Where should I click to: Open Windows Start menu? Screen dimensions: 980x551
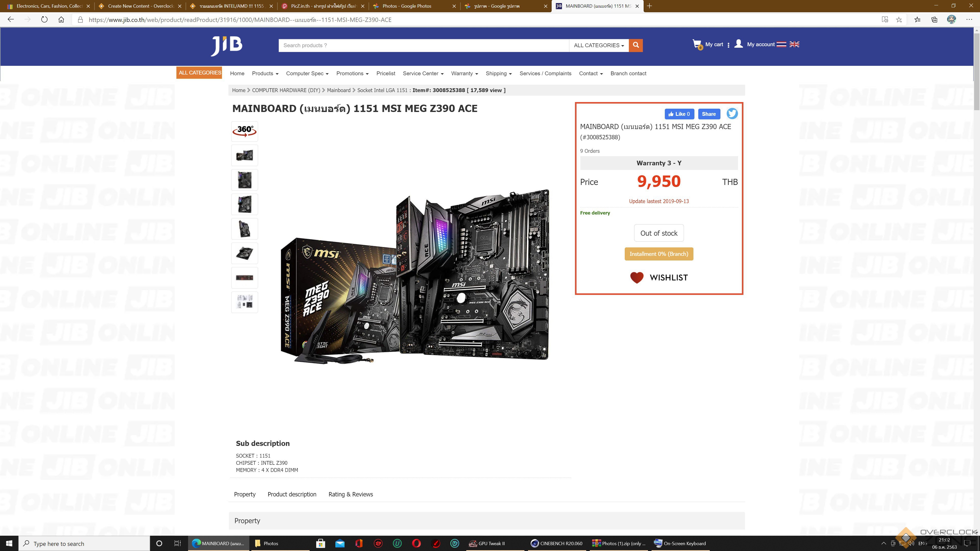(x=9, y=543)
